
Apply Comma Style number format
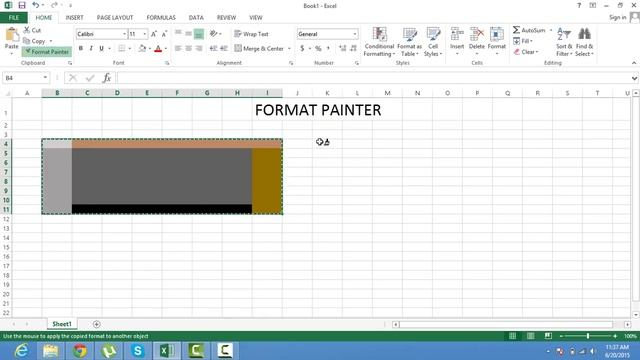[x=328, y=49]
